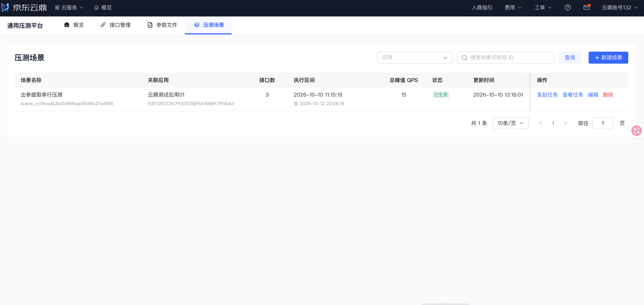Click the 京东云鼎 logo
The image size is (644, 305).
[24, 7]
